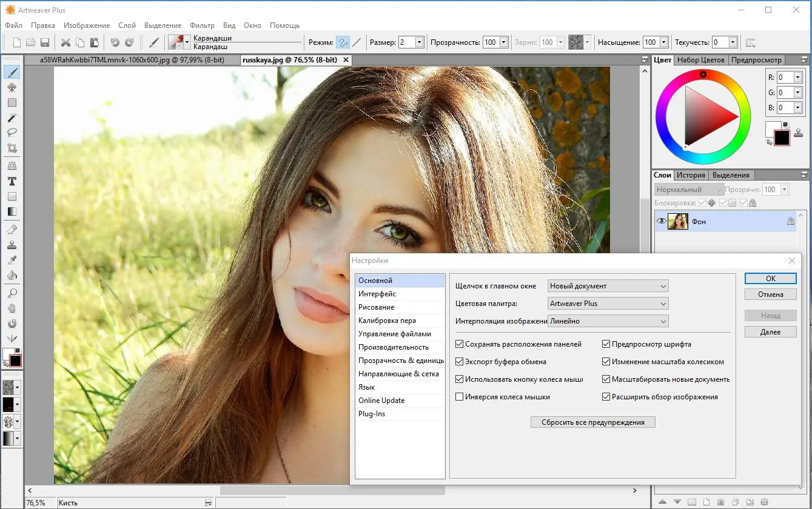812x509 pixels.
Task: Hide the Фон layer using eye icon
Action: tap(661, 222)
